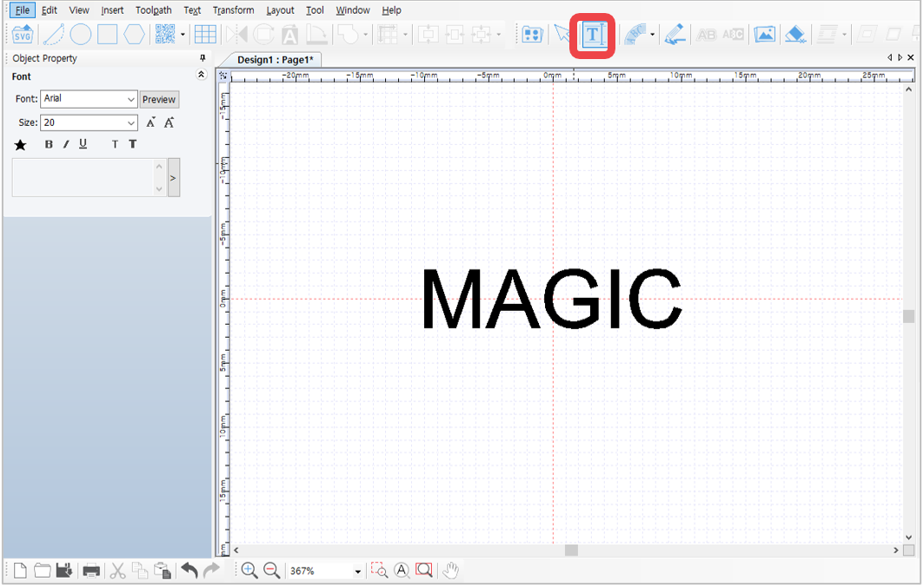
Task: Toggle italic text formatting
Action: click(66, 144)
